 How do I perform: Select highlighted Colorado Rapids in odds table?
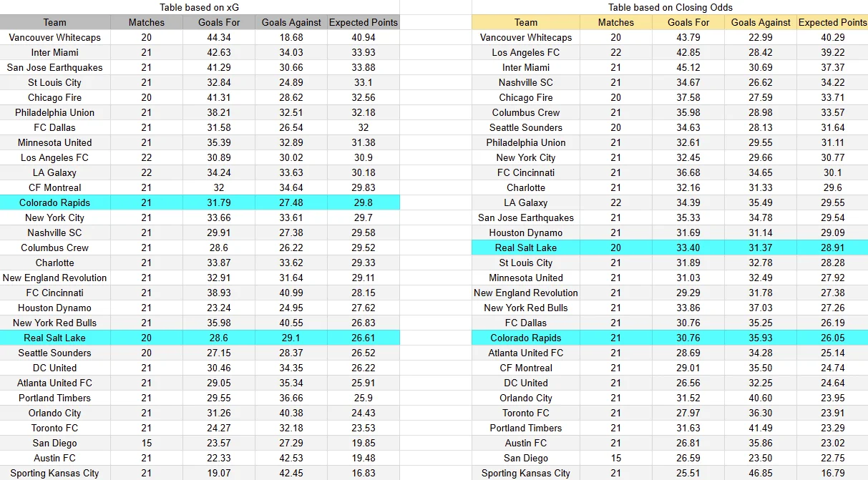[x=526, y=338]
